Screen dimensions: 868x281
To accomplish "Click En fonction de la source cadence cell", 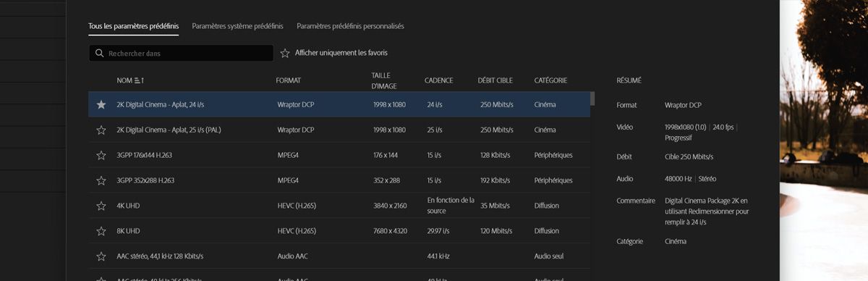I will tap(451, 206).
